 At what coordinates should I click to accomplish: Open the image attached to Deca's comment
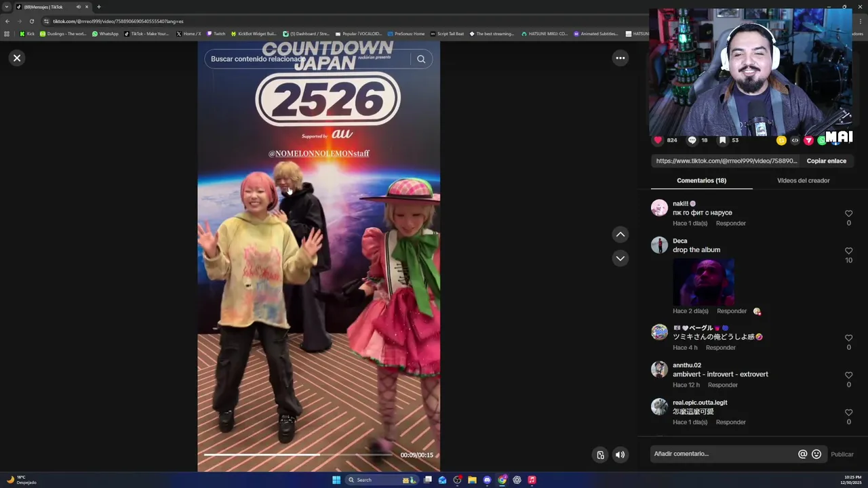click(703, 281)
